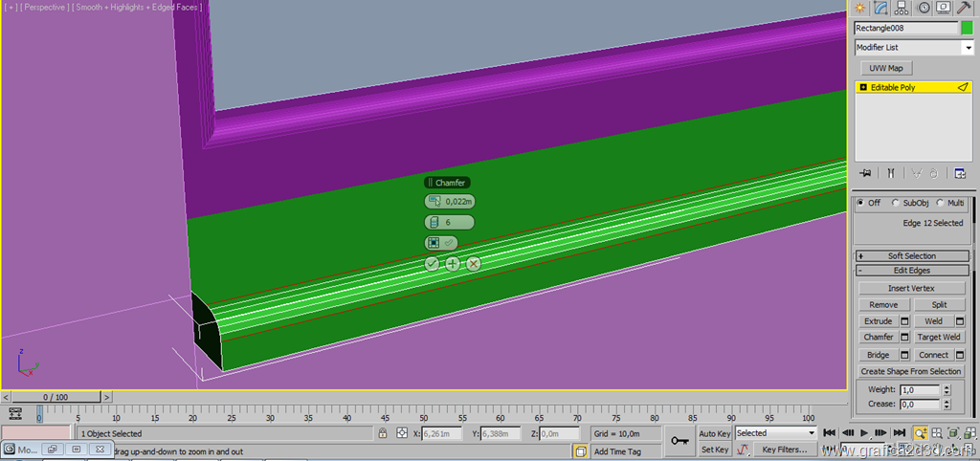This screenshot has width=980, height=461.
Task: Select the Multi radio option
Action: (940, 203)
